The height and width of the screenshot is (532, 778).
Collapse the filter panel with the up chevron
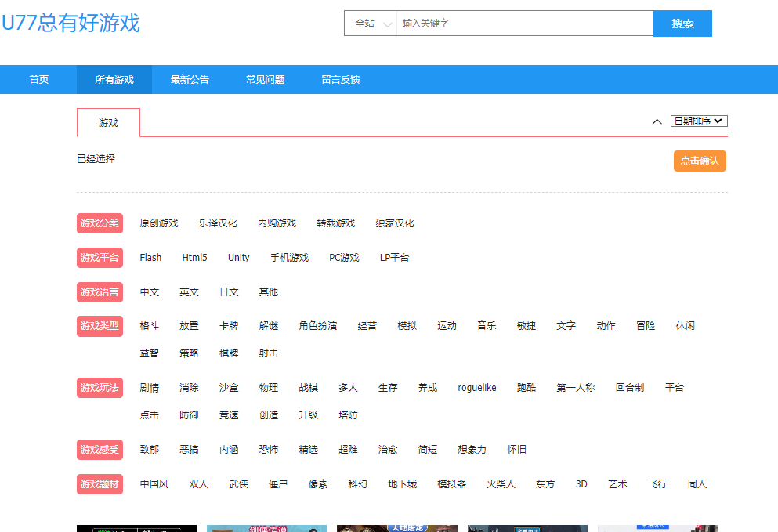coord(657,121)
